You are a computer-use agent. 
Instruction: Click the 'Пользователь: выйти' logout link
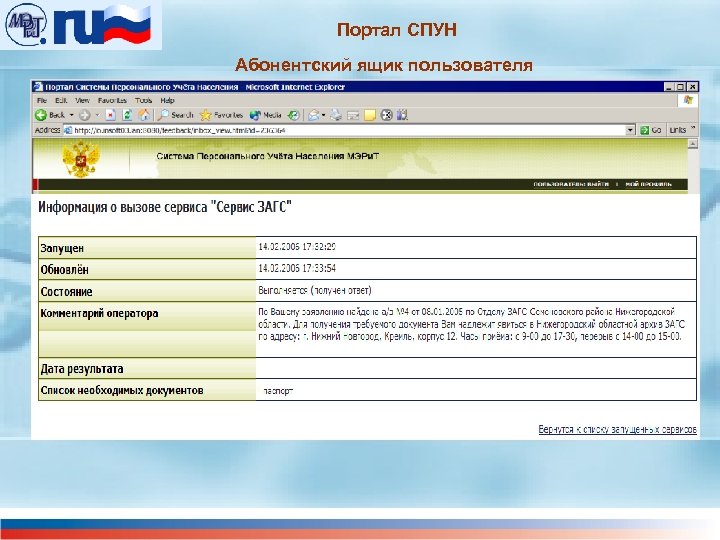pos(571,184)
